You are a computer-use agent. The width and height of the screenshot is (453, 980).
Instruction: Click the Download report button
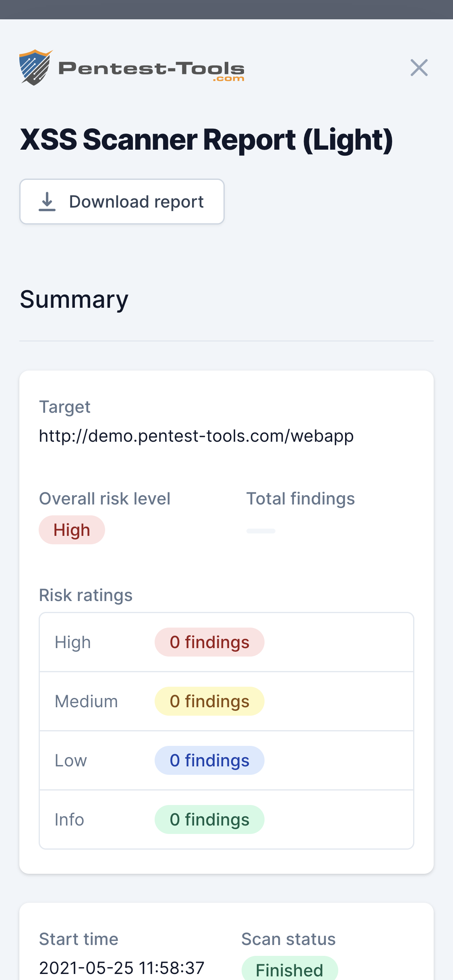(x=122, y=202)
